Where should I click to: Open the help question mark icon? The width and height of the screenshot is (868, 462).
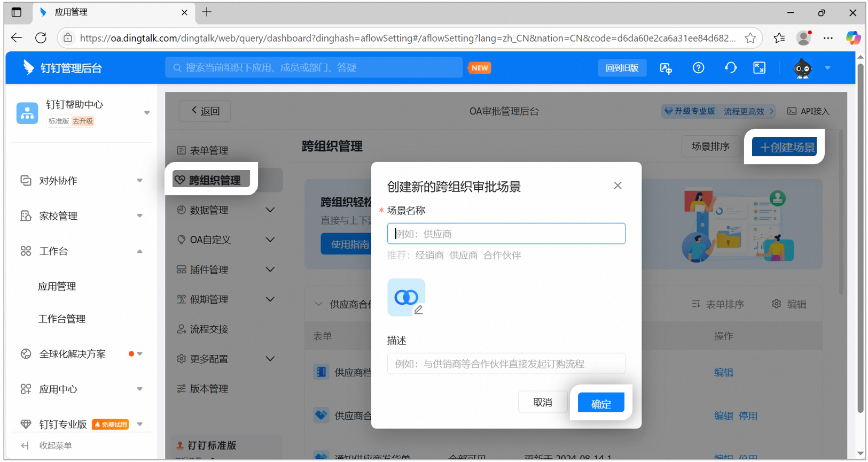tap(698, 68)
